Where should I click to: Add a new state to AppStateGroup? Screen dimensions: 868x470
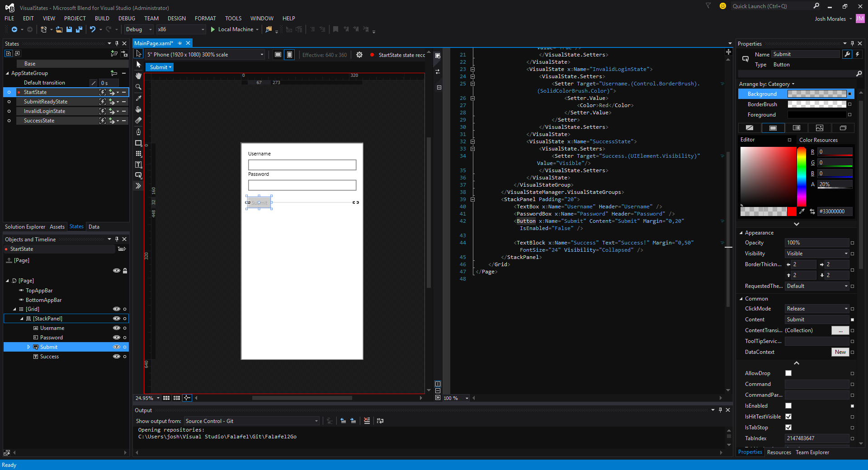click(x=114, y=73)
